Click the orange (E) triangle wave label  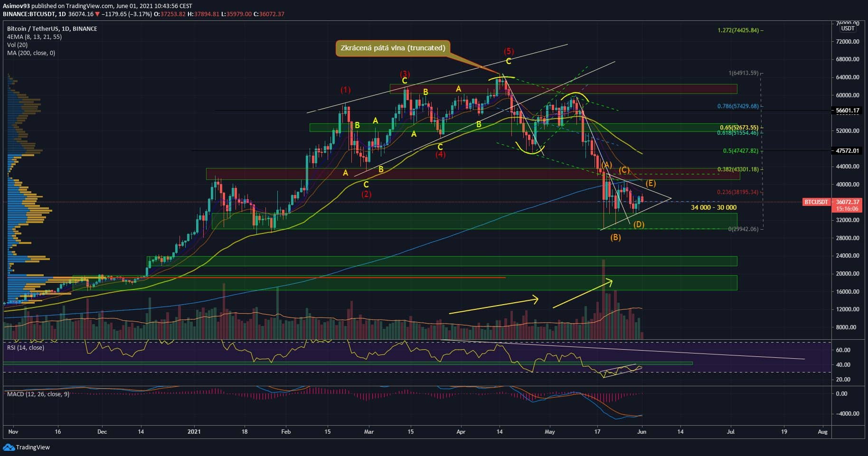click(x=651, y=183)
